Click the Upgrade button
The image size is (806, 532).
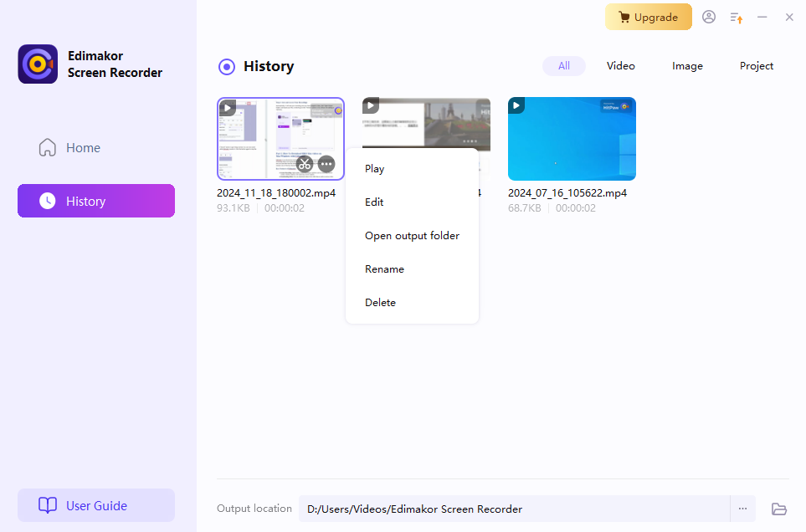click(x=649, y=17)
